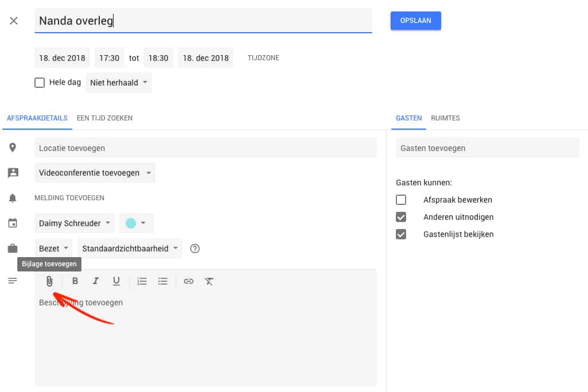
Task: Uncheck Anderen uitnodigen permission
Action: (x=401, y=217)
